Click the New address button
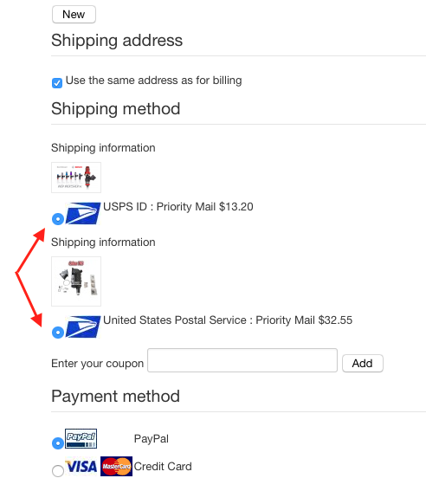The width and height of the screenshot is (426, 504). tap(74, 15)
